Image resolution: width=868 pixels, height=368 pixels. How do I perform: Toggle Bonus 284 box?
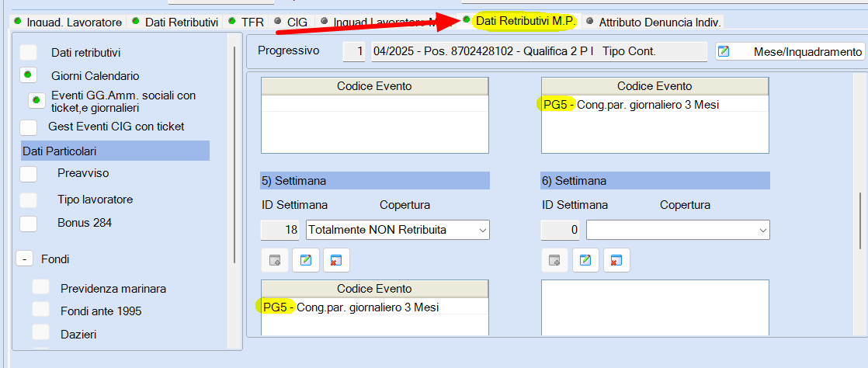click(x=28, y=223)
